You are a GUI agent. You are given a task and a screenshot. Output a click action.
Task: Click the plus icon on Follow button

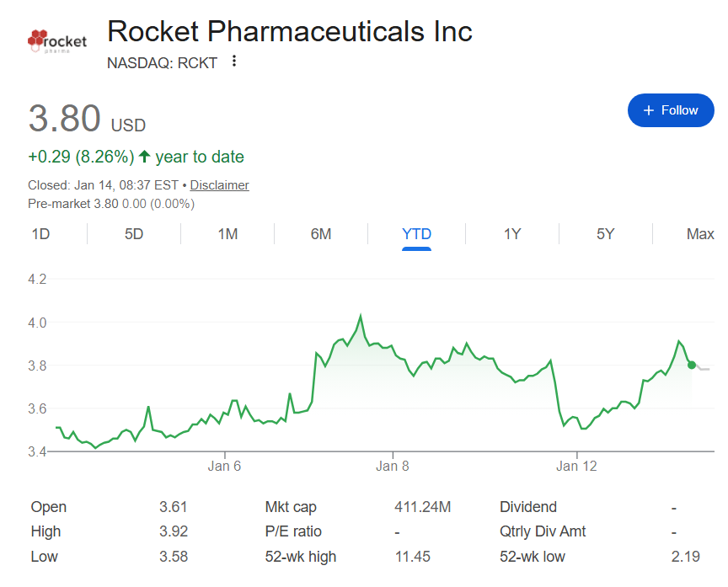click(648, 110)
